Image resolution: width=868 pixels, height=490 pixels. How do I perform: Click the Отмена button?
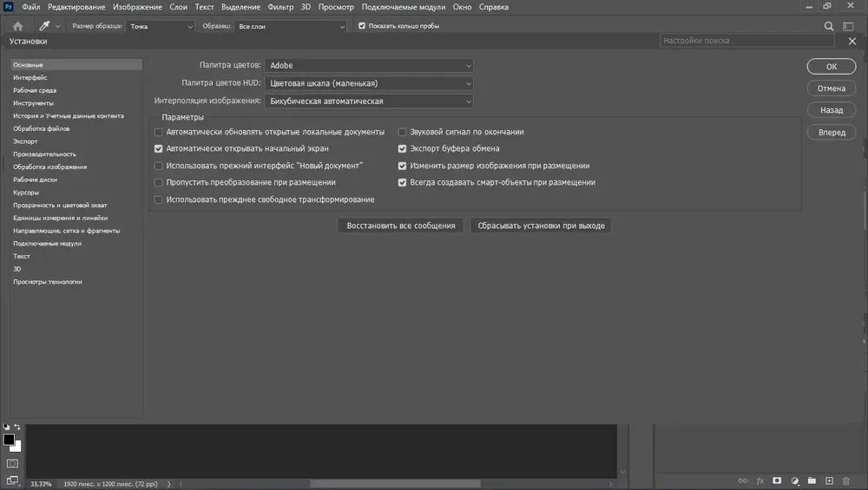coord(832,88)
